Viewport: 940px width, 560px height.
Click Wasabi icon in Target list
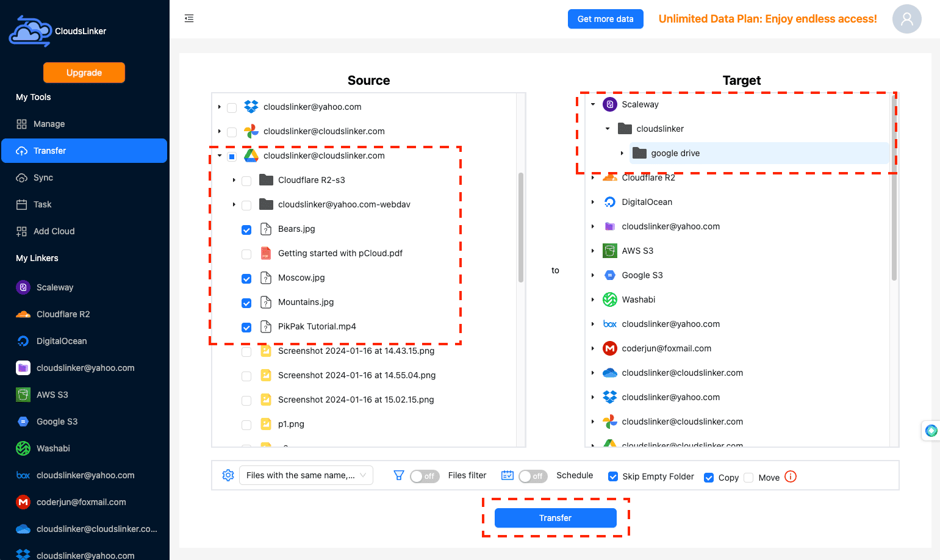point(610,300)
